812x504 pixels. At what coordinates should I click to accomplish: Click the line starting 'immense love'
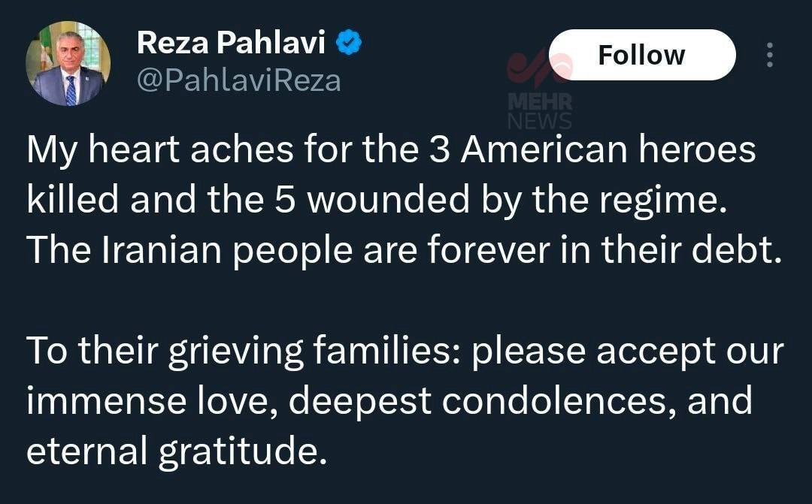[x=389, y=401]
